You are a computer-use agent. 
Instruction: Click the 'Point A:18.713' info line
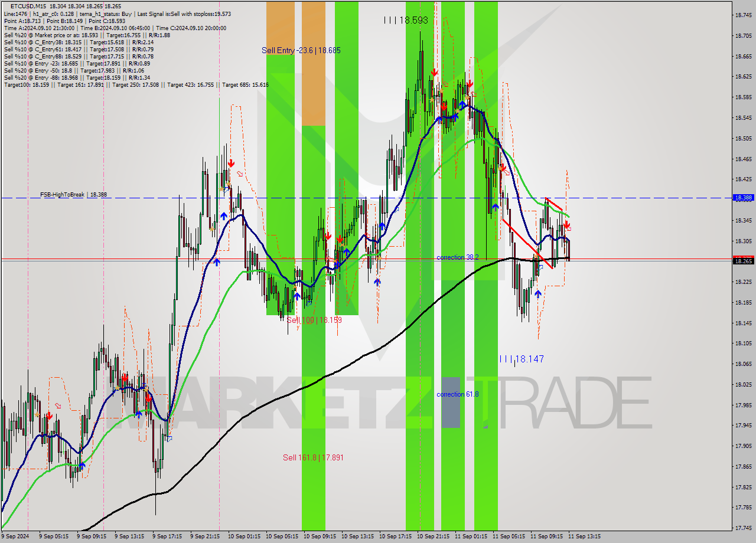click(x=64, y=21)
